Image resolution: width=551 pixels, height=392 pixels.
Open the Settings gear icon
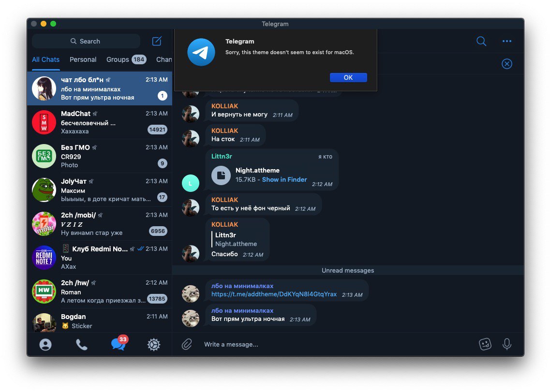click(153, 345)
